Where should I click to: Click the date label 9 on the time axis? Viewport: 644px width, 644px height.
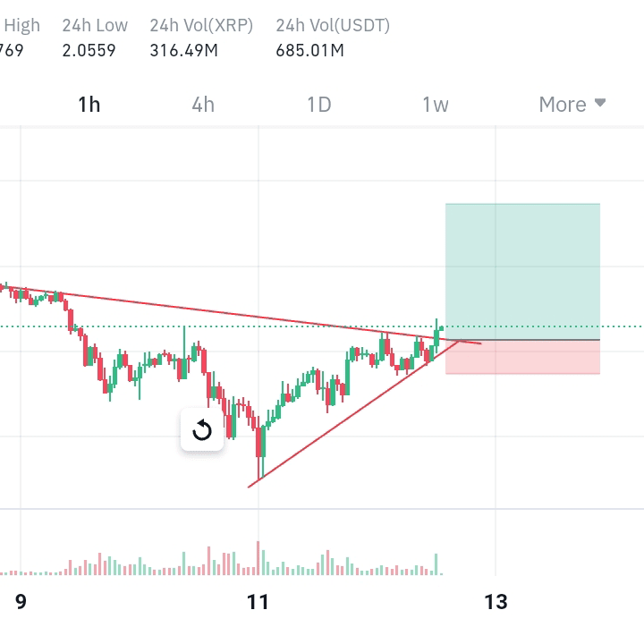[21, 602]
